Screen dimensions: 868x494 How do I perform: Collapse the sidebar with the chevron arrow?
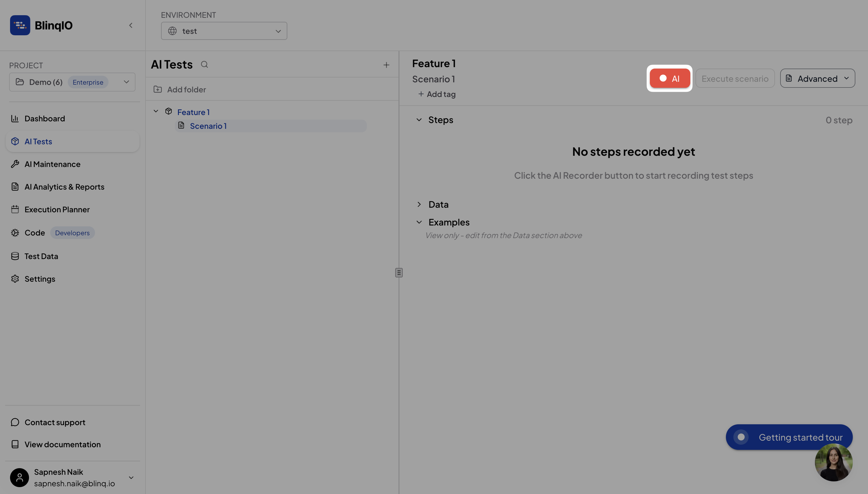click(x=131, y=26)
